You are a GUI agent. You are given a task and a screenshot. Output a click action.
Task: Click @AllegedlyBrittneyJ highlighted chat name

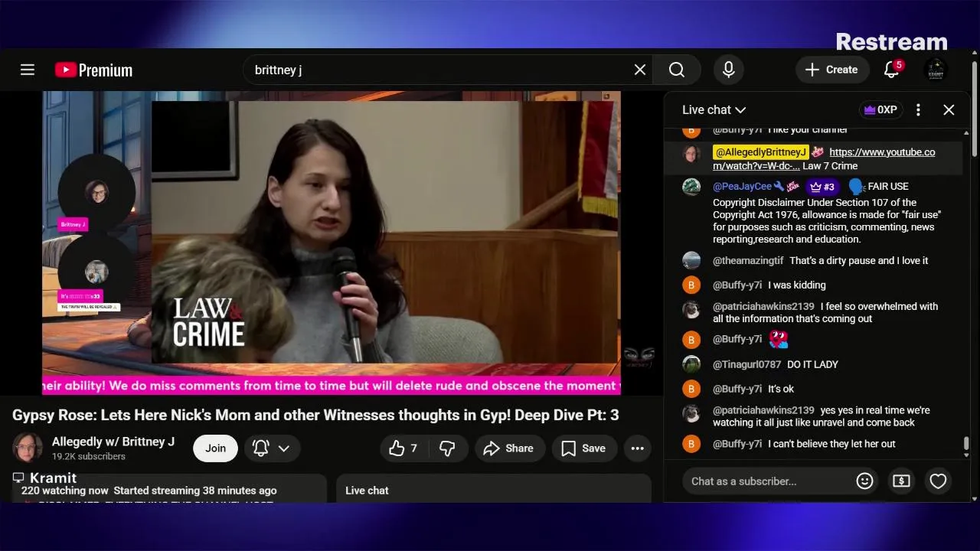[x=760, y=152]
